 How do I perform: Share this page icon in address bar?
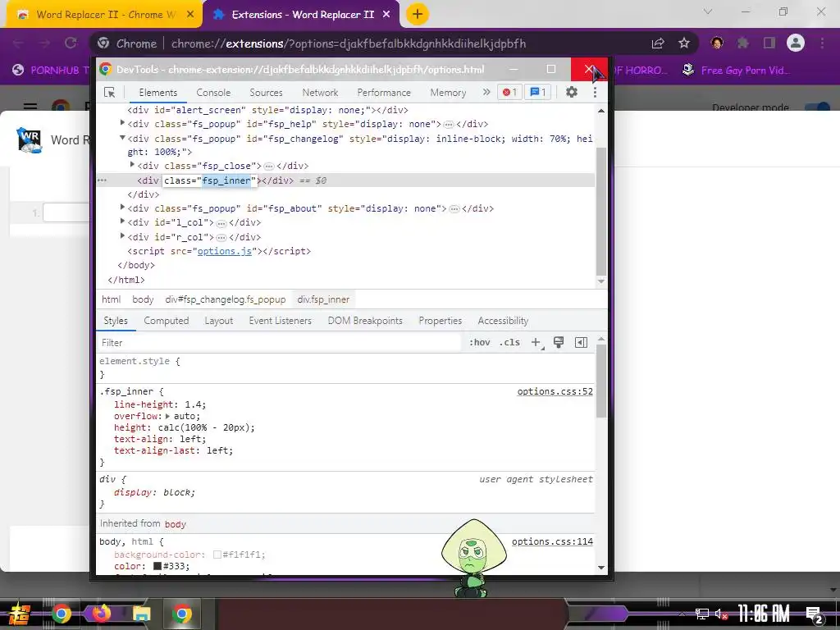[x=658, y=43]
